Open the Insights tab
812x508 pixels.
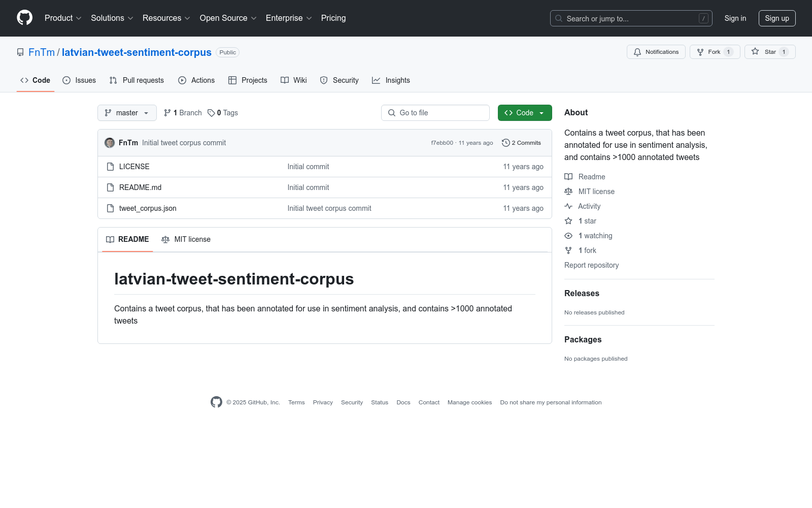click(391, 80)
